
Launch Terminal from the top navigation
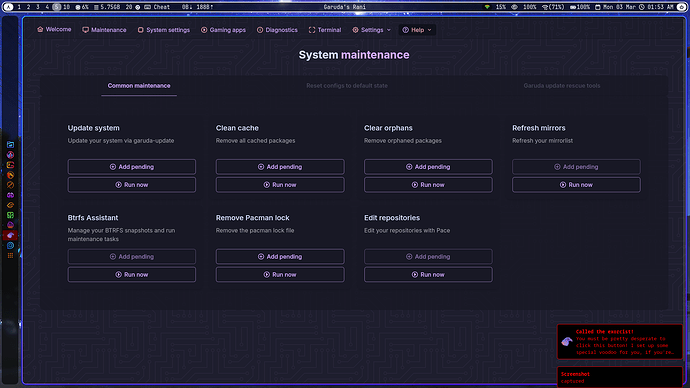(x=325, y=30)
